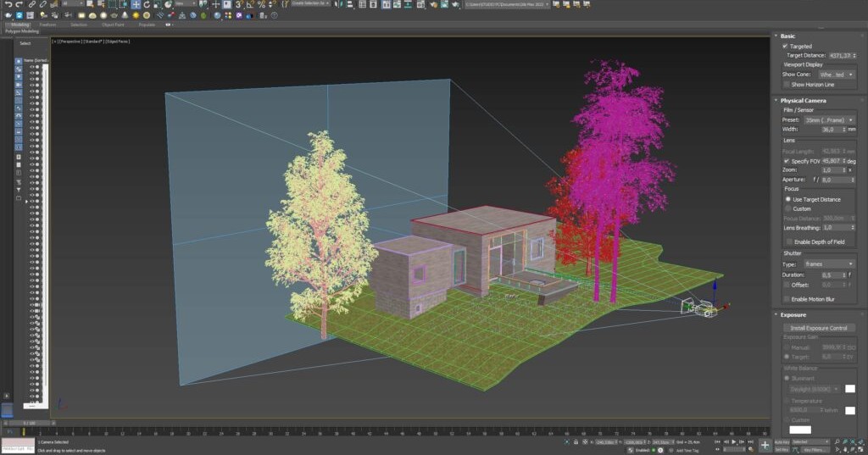
Task: Switch to the Freeform ribbon tab
Action: [47, 25]
